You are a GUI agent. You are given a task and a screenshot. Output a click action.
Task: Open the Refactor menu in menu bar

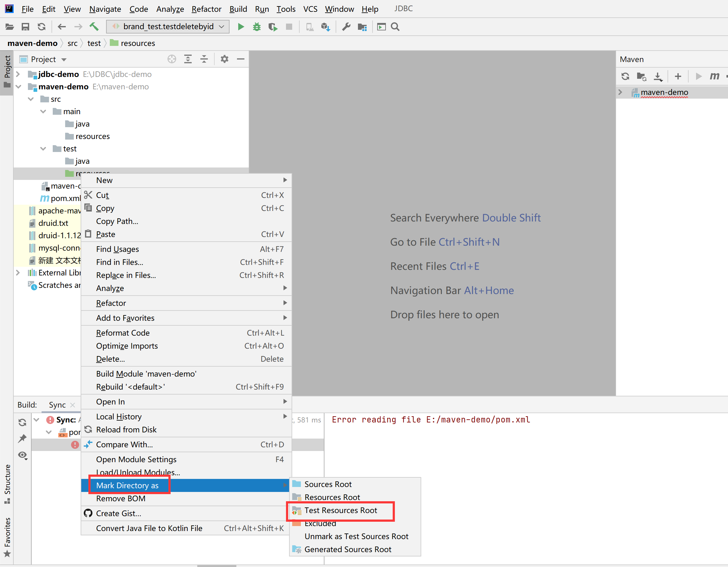click(206, 9)
